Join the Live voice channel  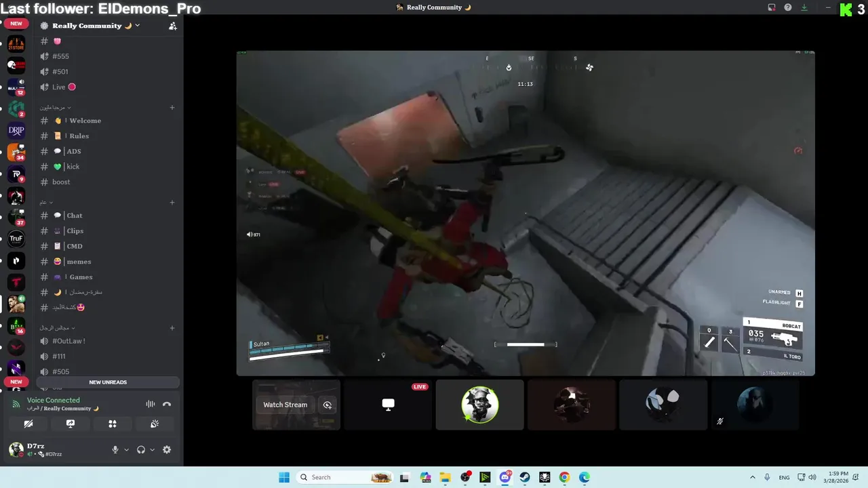pyautogui.click(x=108, y=87)
